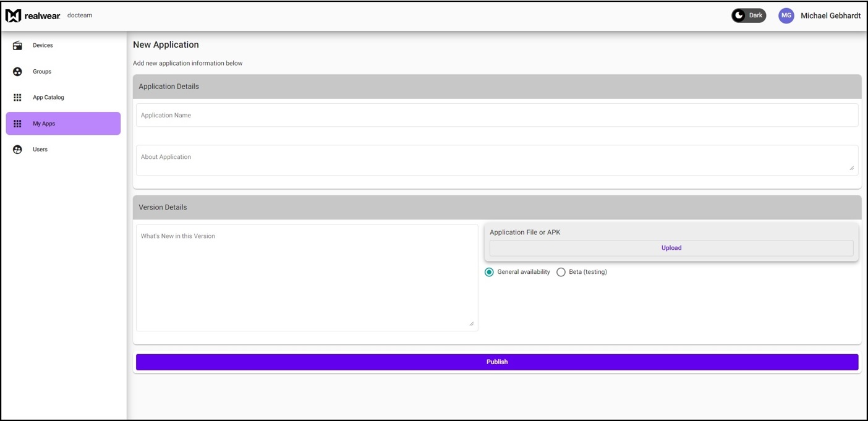Open the Devices menu item
The width and height of the screenshot is (868, 421).
coord(43,46)
